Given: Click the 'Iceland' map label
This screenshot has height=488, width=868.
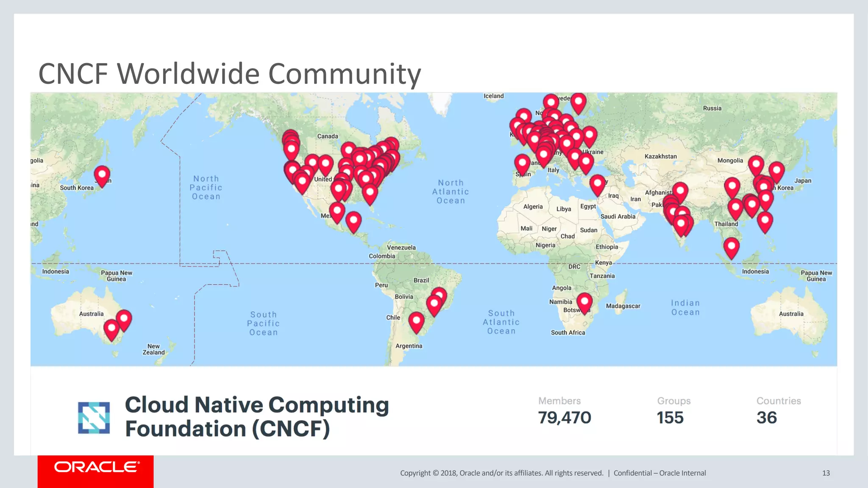Looking at the screenshot, I should [494, 96].
